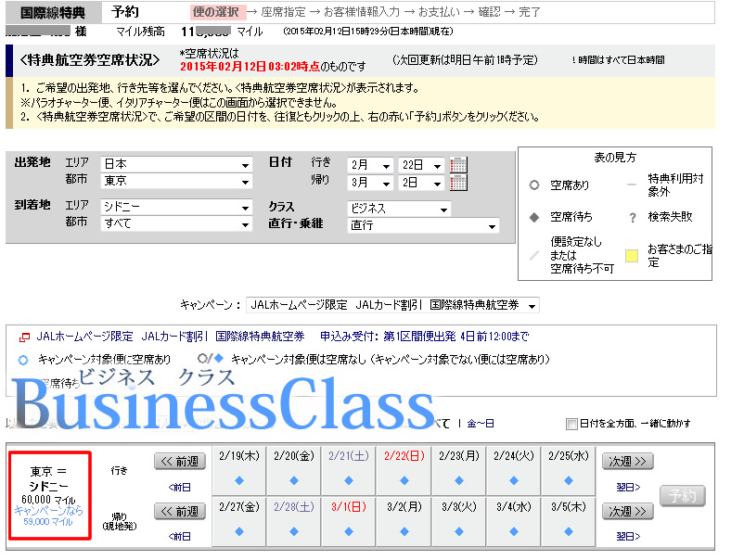Open the return date calendar picker

(458, 182)
